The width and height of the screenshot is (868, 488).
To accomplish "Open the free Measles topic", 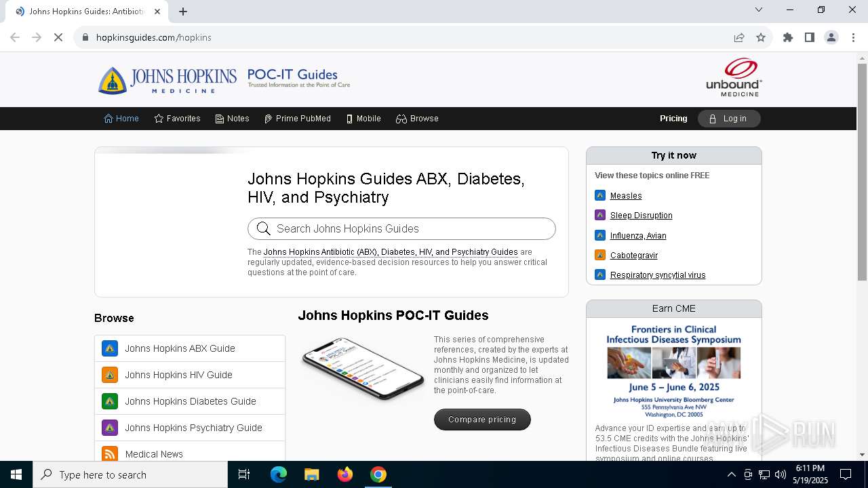I will click(x=626, y=196).
